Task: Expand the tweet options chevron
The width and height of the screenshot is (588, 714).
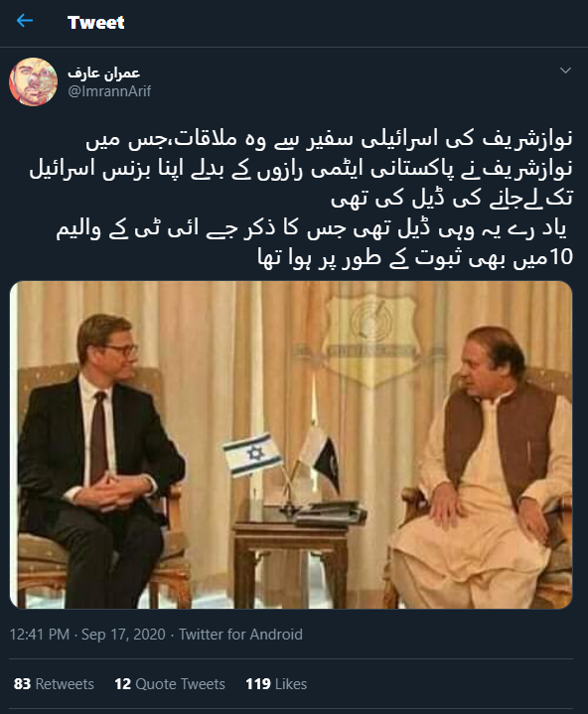Action: coord(565,71)
